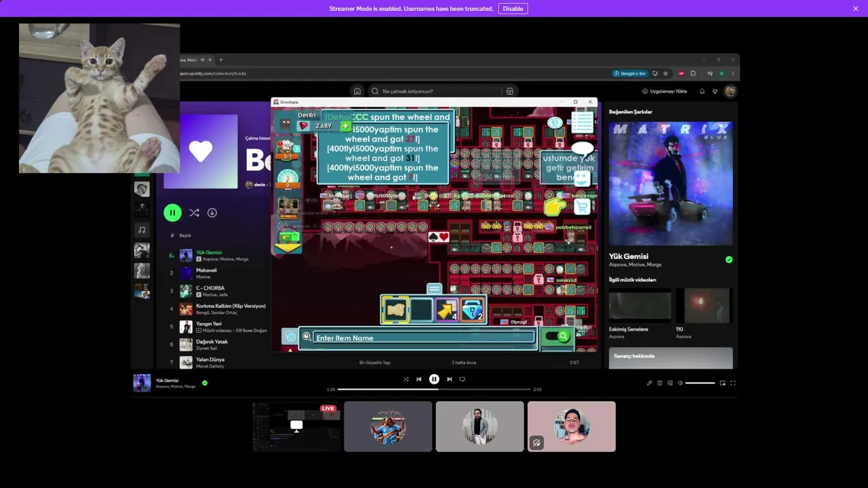This screenshot has height=488, width=868.
Task: Expand Growtopia inventory drawer handle
Action: (x=434, y=289)
